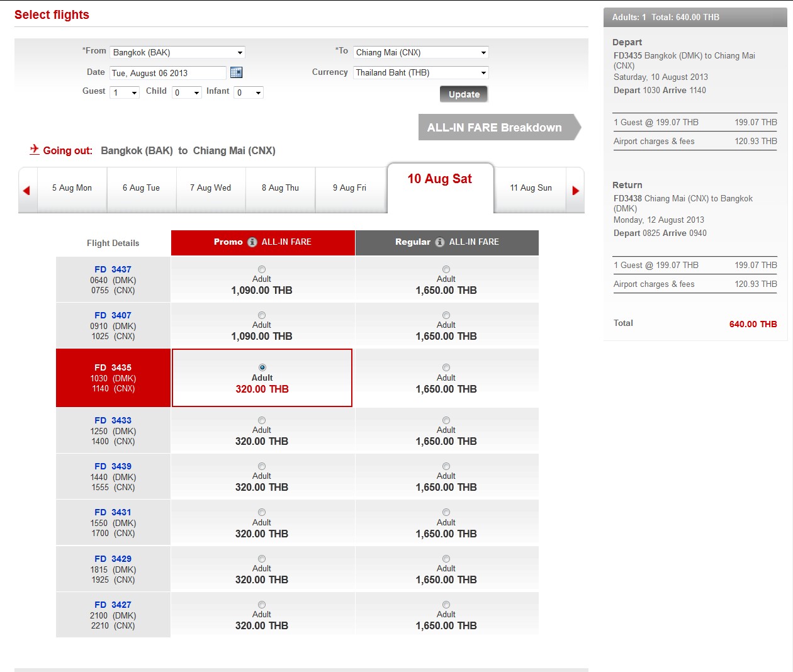Image resolution: width=793 pixels, height=672 pixels.
Task: Select Promo fare for flight FD 3407
Action: point(262,315)
